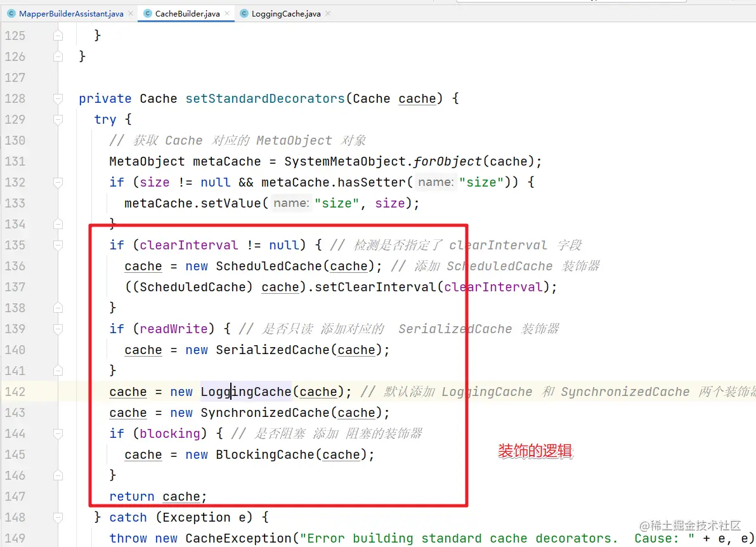The height and width of the screenshot is (547, 756).
Task: Open the LoggingCache.java tab
Action: pos(286,13)
